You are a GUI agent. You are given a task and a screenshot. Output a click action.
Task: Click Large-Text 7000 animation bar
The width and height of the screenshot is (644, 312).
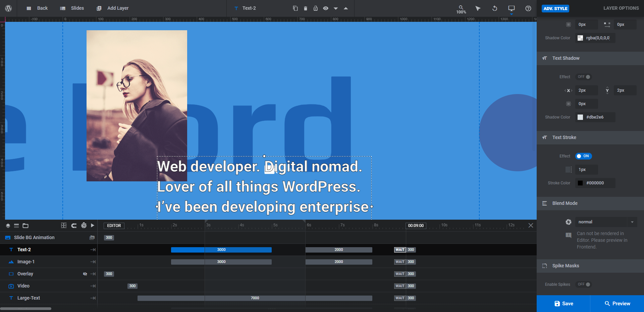click(255, 298)
